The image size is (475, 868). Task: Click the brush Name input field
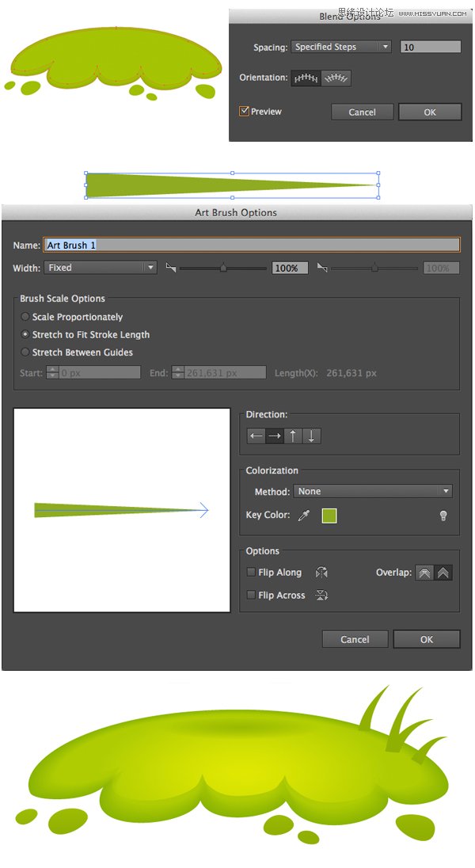pyautogui.click(x=251, y=245)
